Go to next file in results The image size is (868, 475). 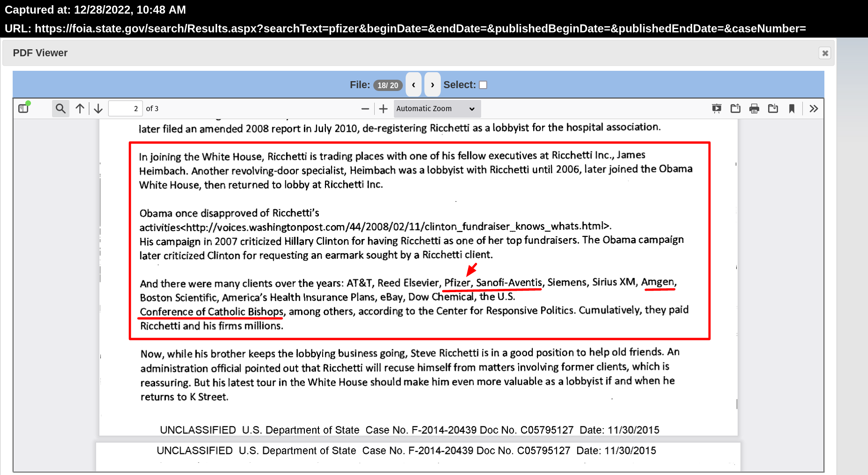pos(432,85)
